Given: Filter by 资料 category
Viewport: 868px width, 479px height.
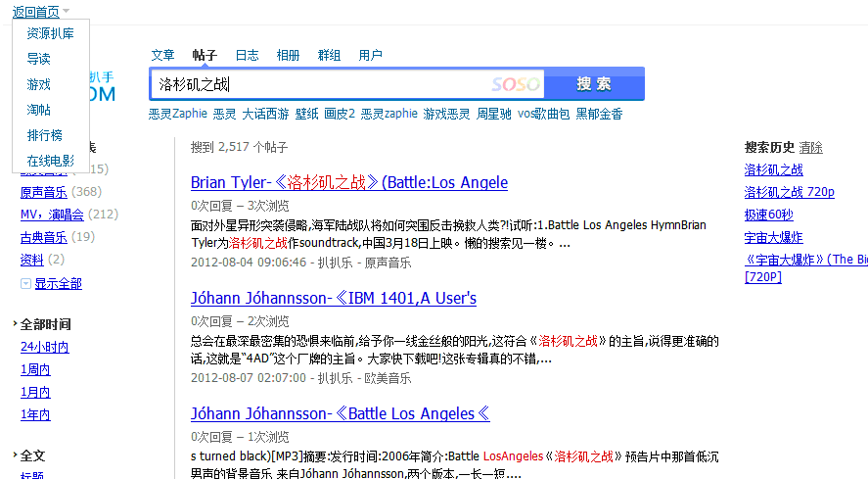Looking at the screenshot, I should tap(31, 260).
